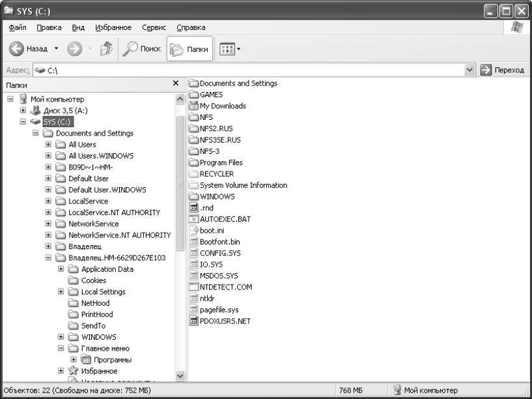532x399 pixels.
Task: Select the Program Files folder icon
Action: pos(193,162)
